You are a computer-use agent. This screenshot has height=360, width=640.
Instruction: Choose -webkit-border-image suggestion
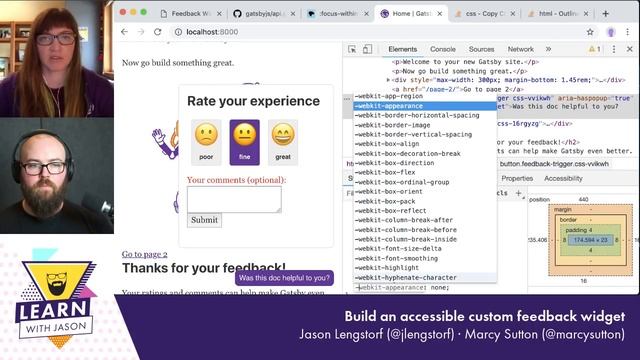pyautogui.click(x=425, y=125)
